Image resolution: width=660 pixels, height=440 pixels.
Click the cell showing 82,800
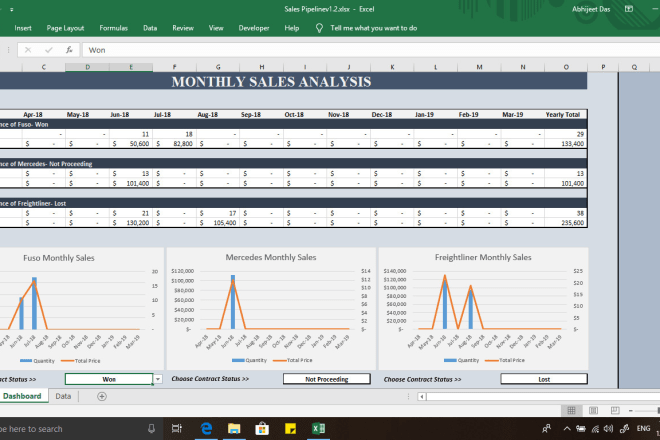[x=174, y=144]
